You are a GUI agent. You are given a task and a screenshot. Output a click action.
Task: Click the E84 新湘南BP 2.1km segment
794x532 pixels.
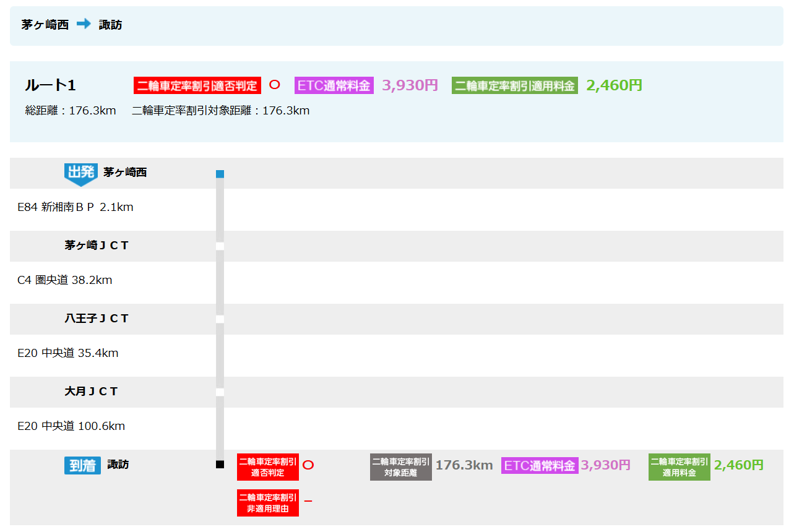pos(75,207)
